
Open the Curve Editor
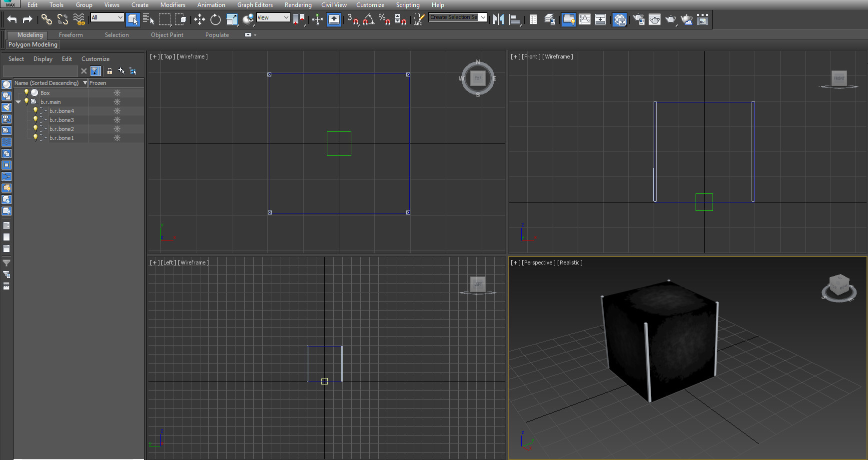(585, 19)
